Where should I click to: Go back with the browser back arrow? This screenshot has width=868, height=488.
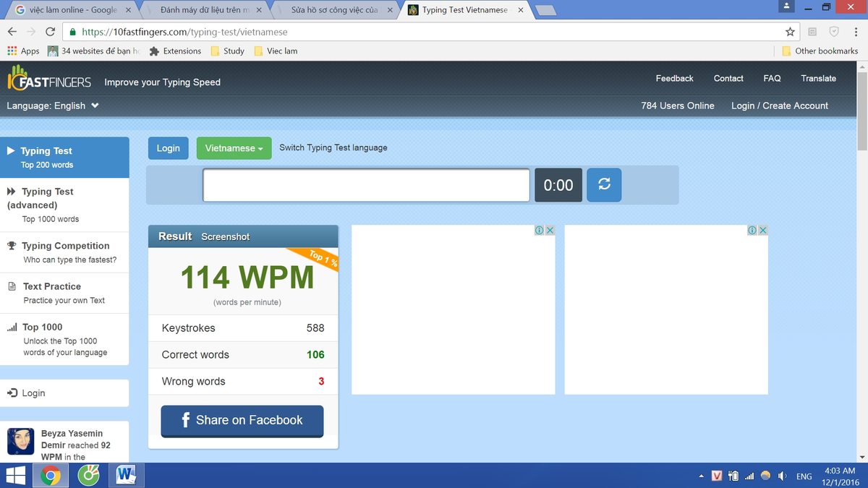12,32
